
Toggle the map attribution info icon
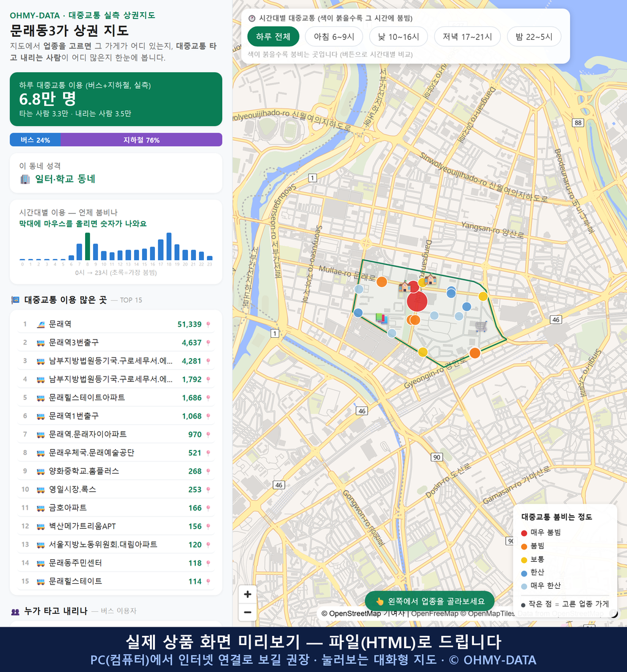click(x=614, y=614)
